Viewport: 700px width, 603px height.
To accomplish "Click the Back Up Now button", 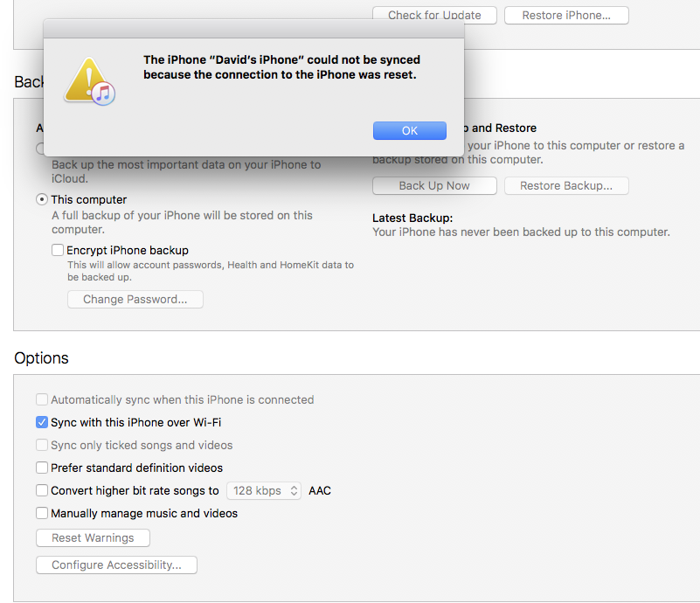I will [x=434, y=185].
